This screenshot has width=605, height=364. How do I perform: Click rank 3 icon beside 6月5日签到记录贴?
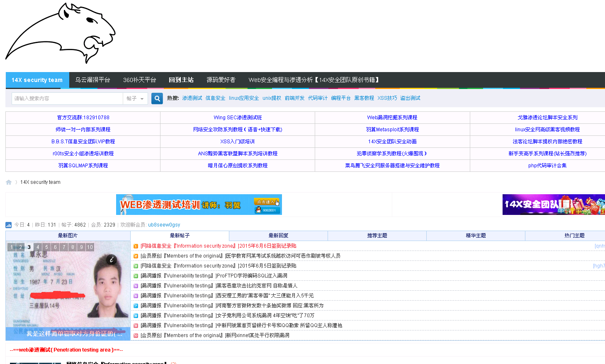point(136,266)
